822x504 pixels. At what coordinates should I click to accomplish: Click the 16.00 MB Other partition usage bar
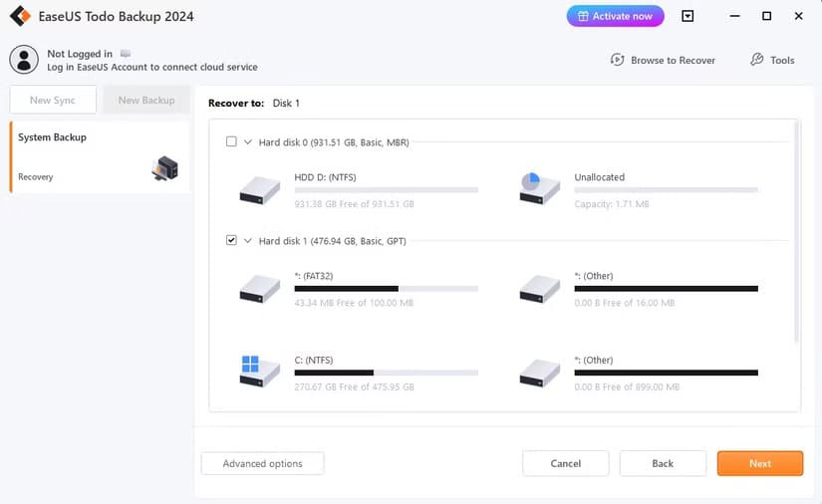667,288
